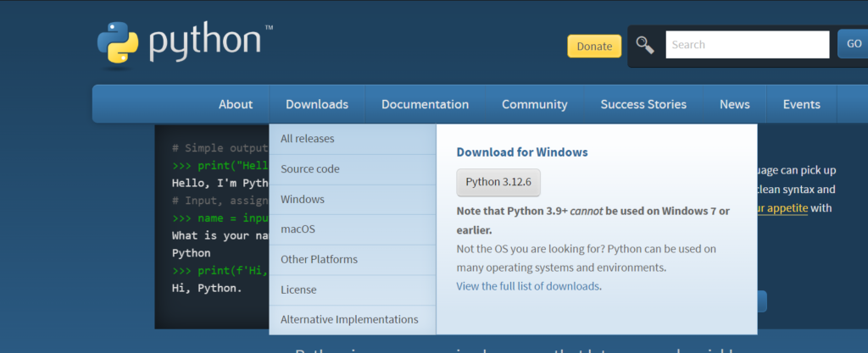Open View the full list of downloads link
868x353 pixels.
click(527, 286)
